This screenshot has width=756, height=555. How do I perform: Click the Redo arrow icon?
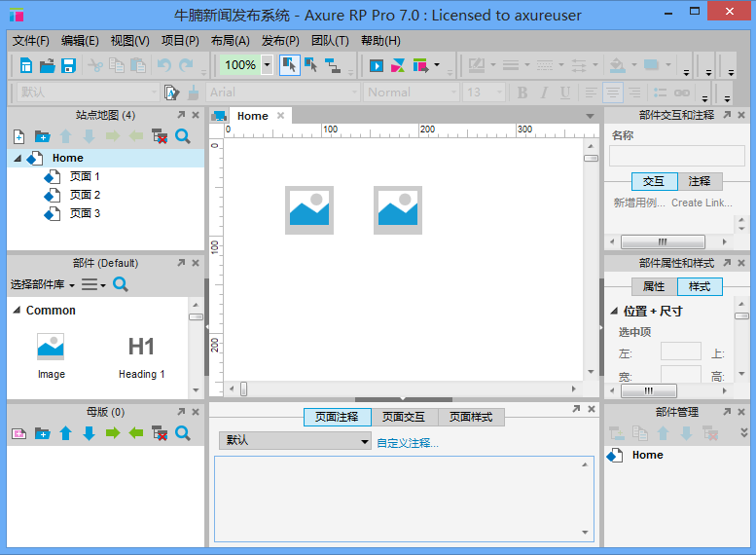[186, 65]
